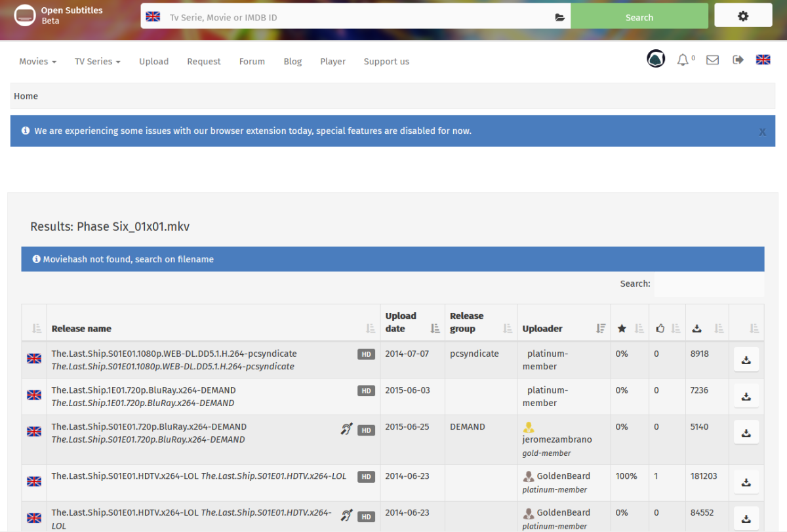Open The.Last.Ship.S01E01.1080p.WEB-DL release name

coord(174,354)
